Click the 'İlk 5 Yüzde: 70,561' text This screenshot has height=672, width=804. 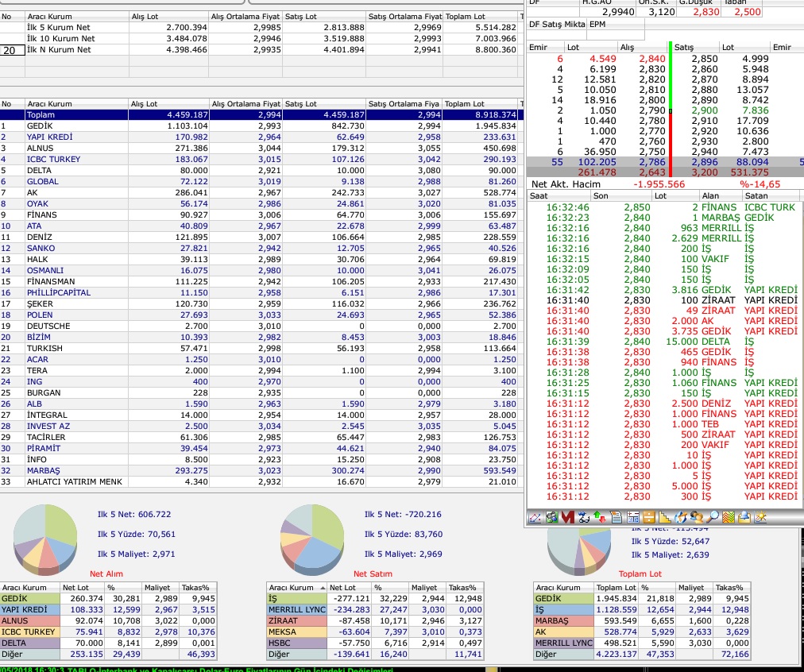(137, 534)
